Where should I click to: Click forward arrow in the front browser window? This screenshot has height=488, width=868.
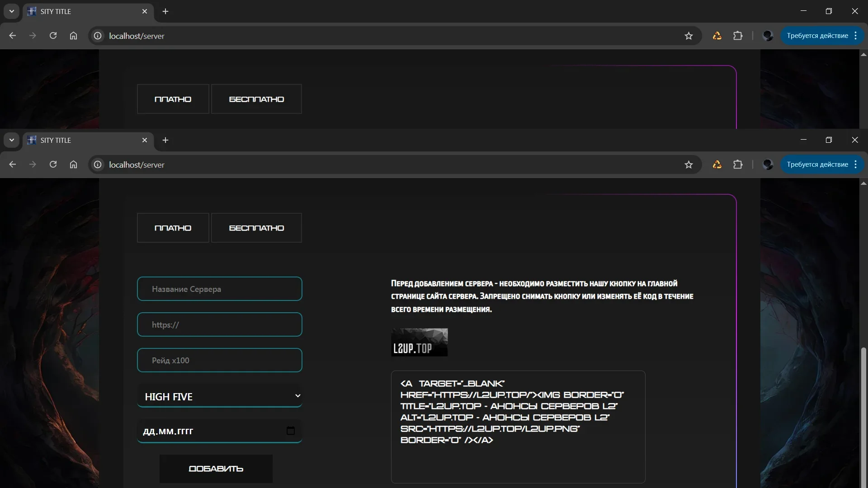pyautogui.click(x=33, y=164)
